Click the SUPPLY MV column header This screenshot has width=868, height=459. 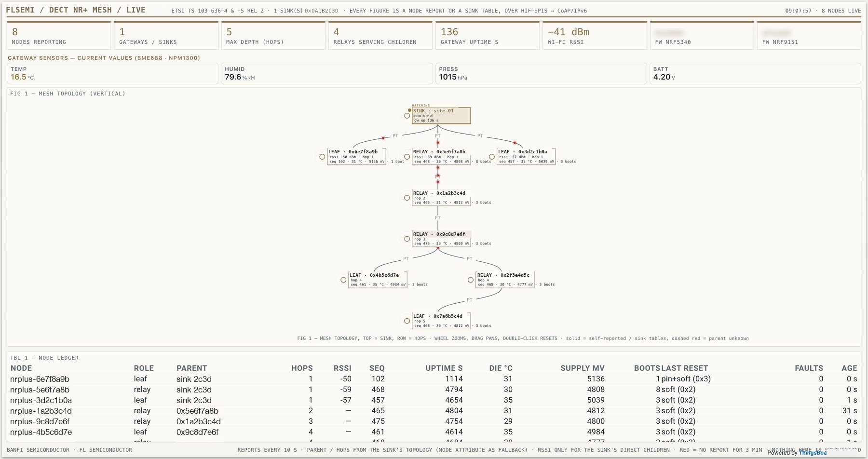click(x=583, y=368)
